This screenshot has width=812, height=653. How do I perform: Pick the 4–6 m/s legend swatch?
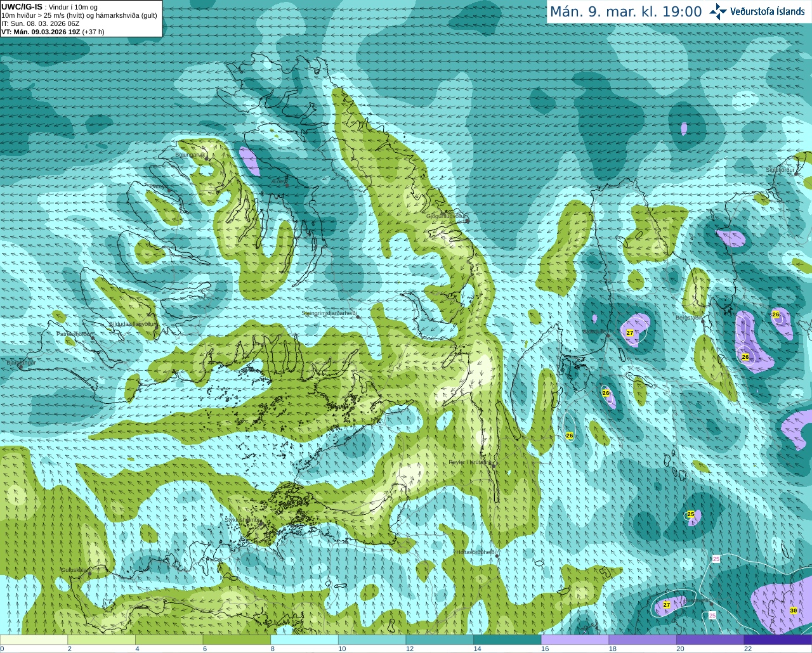pos(169,640)
